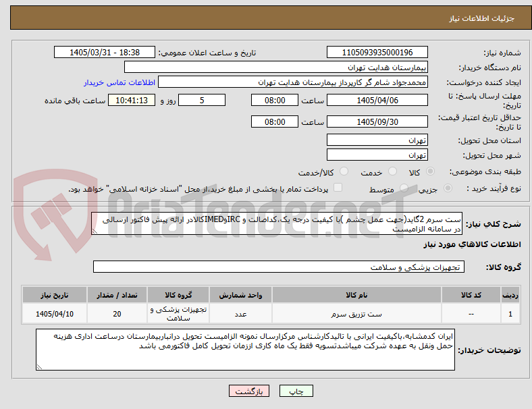Toggle the اسناد خزانه اسلامی payment checkbox
Image resolution: width=532 pixels, height=409 pixels.
(x=338, y=188)
